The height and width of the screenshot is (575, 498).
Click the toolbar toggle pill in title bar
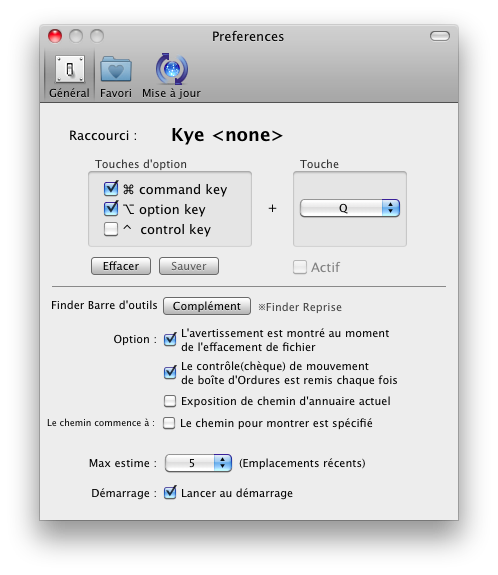click(x=440, y=36)
